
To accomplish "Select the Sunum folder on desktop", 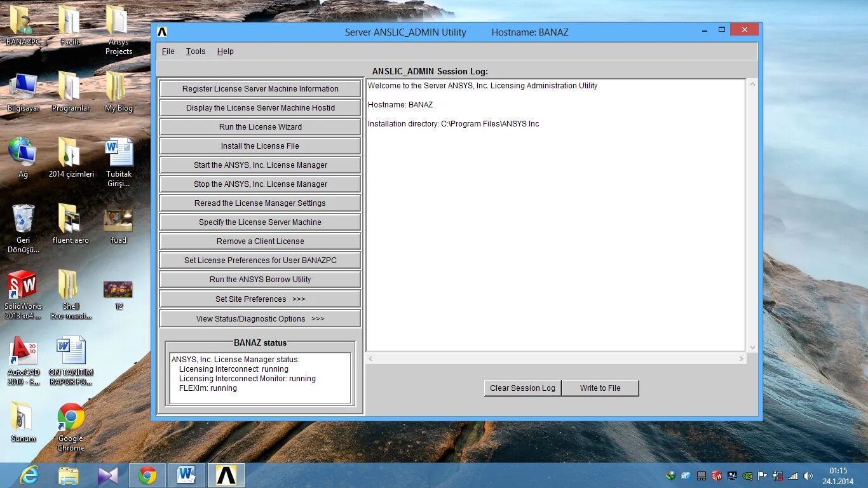I will 23,423.
